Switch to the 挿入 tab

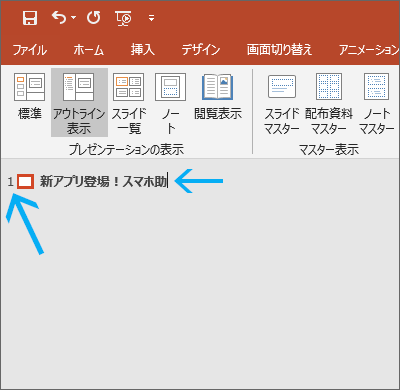(143, 50)
